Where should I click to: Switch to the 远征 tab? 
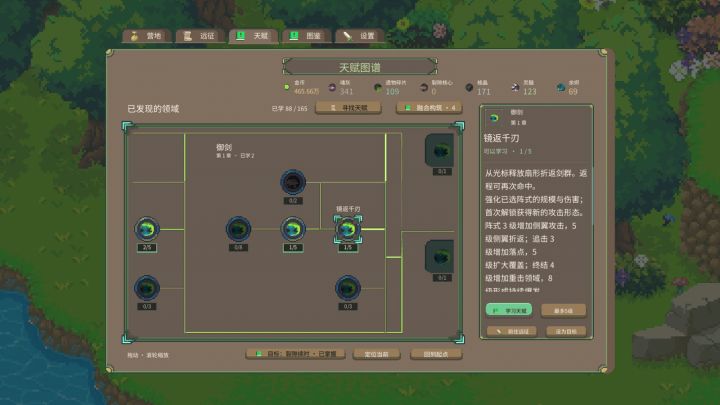(x=200, y=36)
